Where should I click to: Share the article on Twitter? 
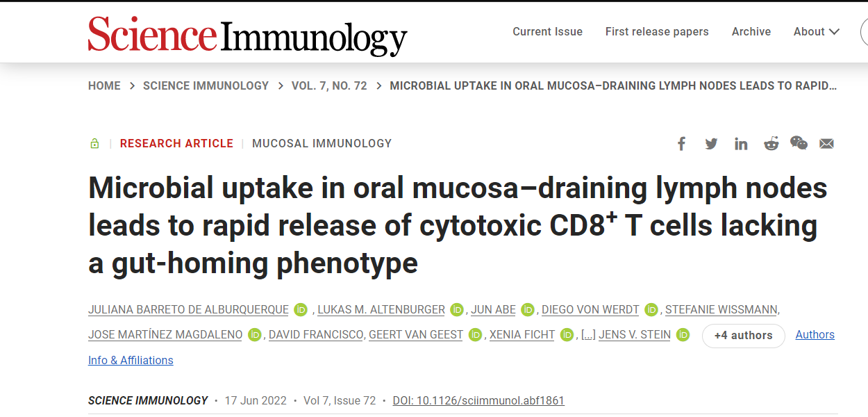[x=711, y=144]
